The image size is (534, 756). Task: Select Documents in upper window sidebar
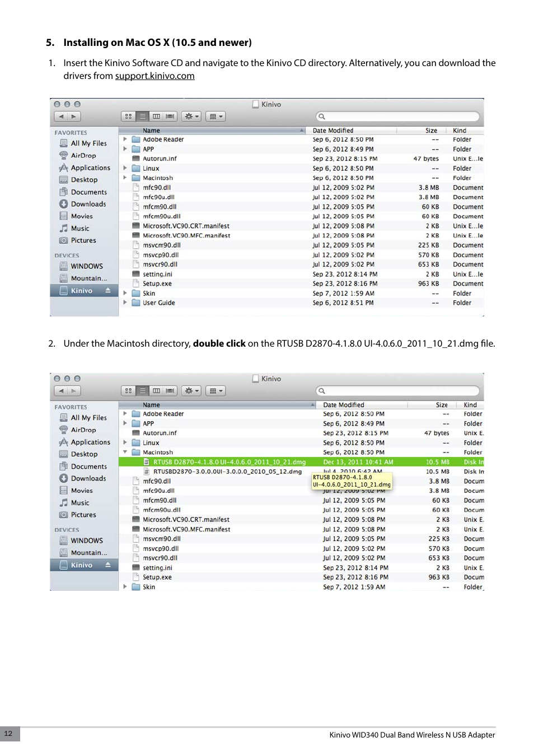[x=84, y=192]
